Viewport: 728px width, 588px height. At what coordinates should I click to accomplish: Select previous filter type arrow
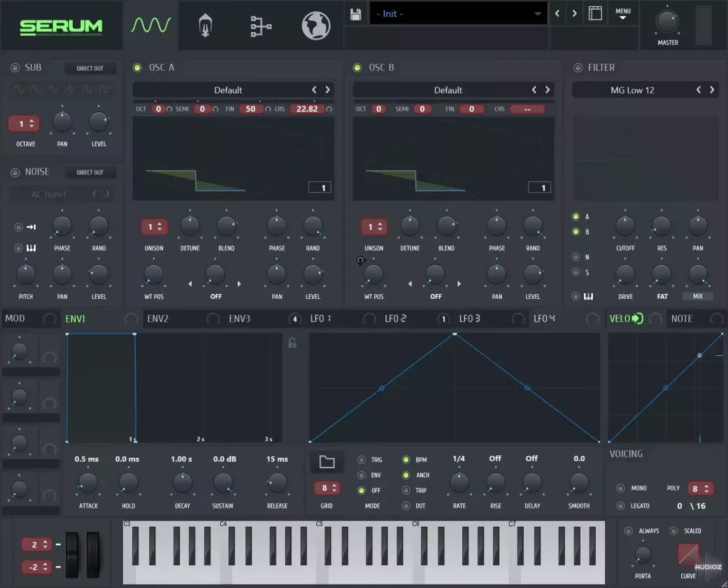click(698, 90)
